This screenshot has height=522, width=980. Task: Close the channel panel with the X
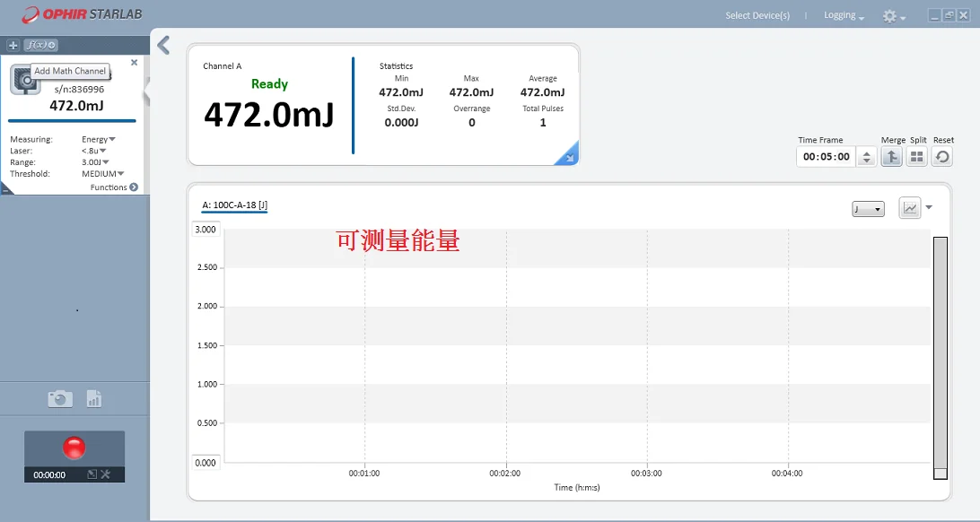pos(134,63)
